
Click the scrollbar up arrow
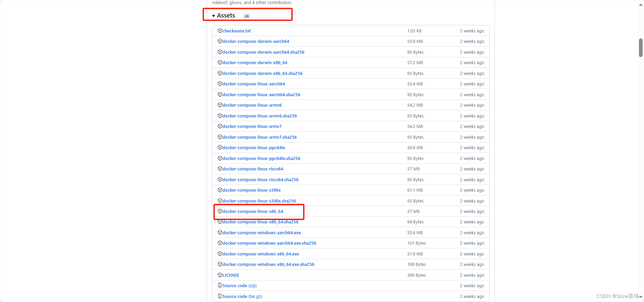641,5
